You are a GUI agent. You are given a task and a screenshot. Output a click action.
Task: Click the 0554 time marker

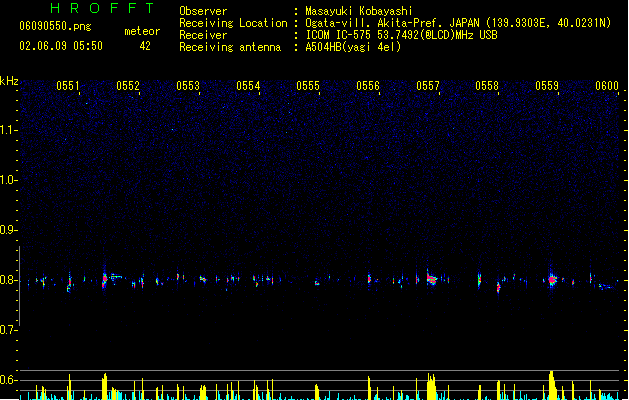point(248,86)
